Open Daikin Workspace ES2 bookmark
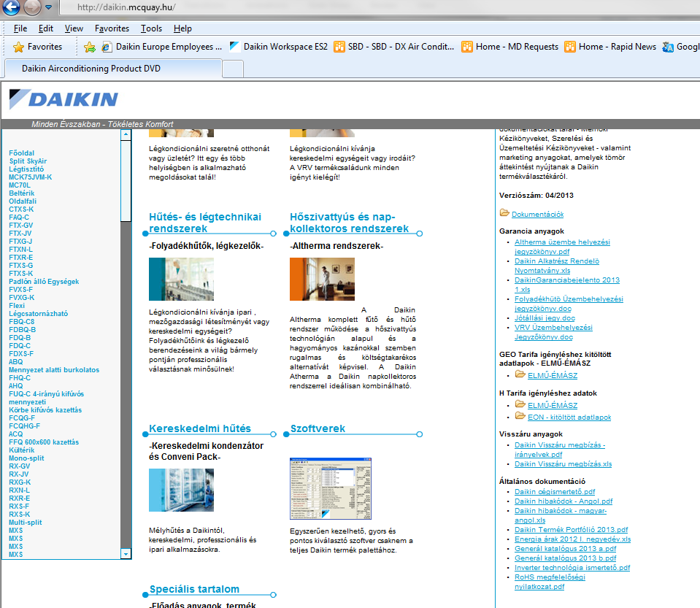 278,47
